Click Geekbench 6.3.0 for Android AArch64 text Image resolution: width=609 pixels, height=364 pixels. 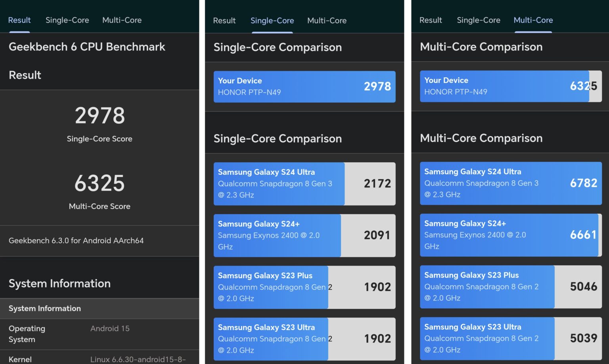coord(76,240)
